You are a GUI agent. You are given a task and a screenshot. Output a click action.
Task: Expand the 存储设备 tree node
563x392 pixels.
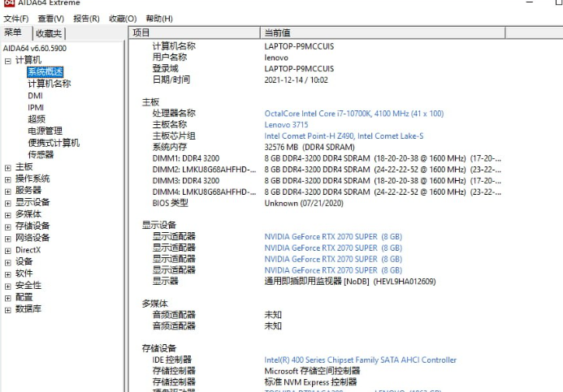[x=8, y=226]
